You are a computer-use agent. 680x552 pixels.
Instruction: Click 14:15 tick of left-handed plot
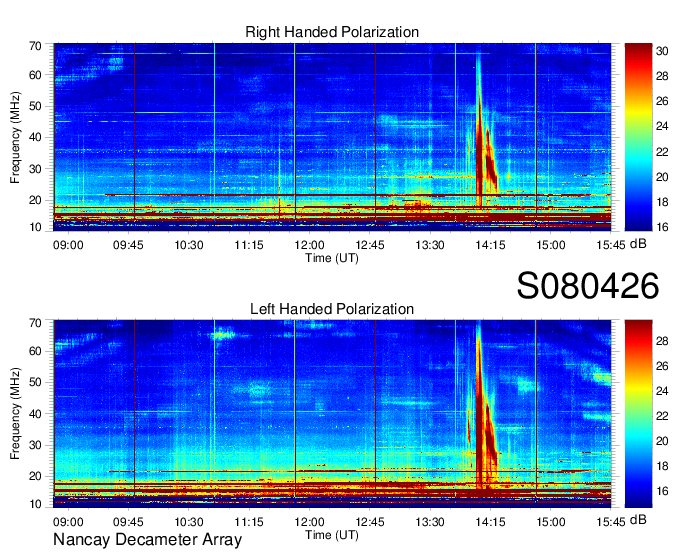[x=490, y=522]
